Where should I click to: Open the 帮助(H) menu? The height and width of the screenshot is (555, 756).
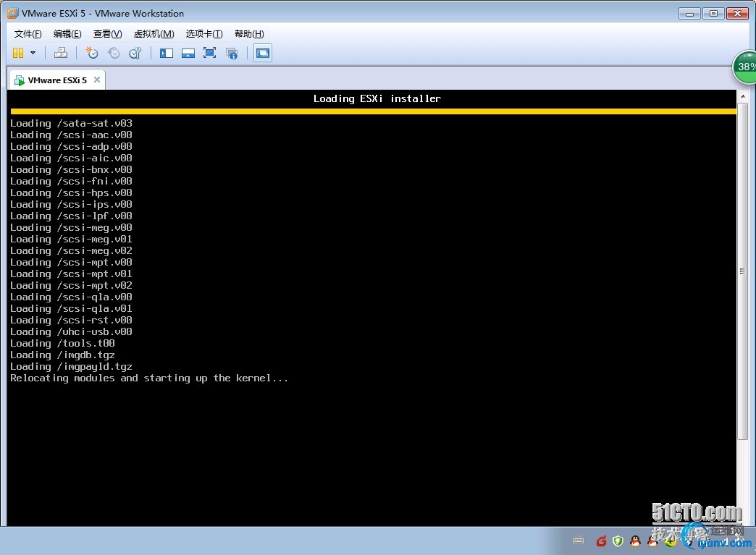249,34
